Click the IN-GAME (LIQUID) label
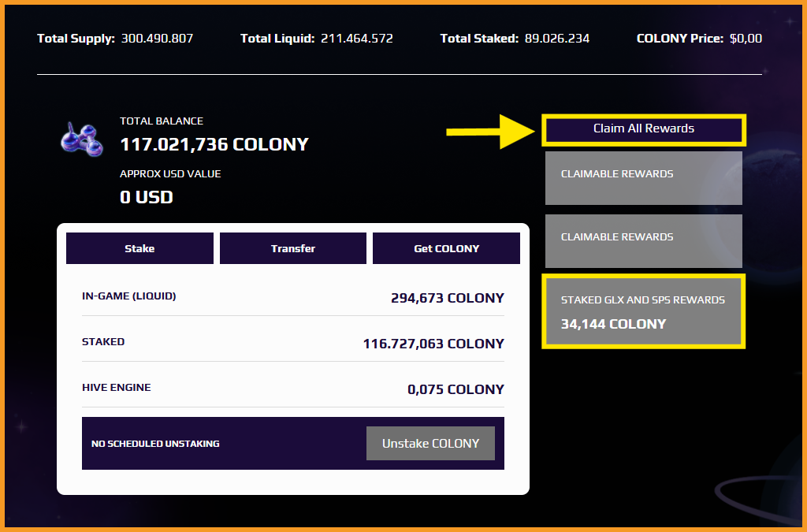The image size is (807, 532). pos(128,296)
